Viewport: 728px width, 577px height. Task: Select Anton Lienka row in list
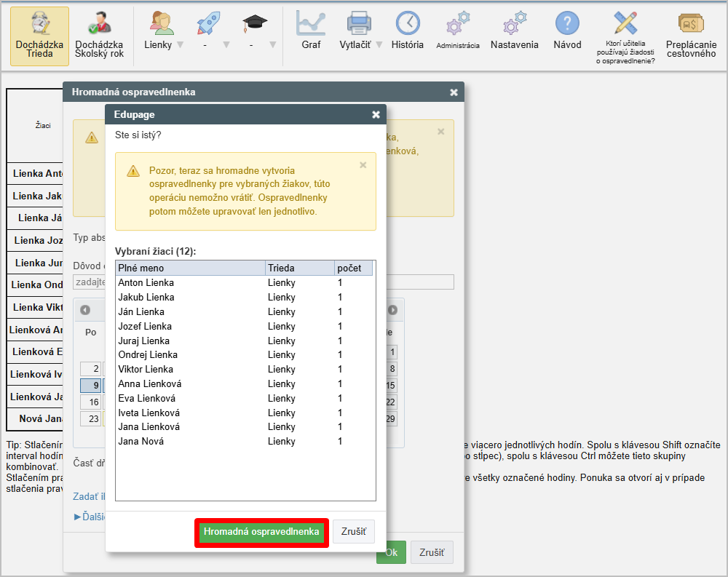coord(189,282)
